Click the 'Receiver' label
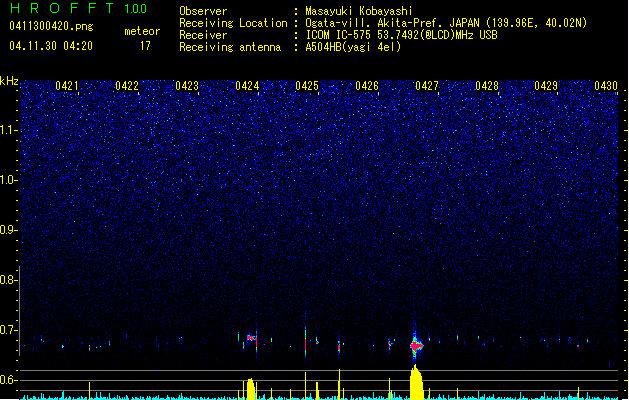The image size is (629, 400). 203,35
